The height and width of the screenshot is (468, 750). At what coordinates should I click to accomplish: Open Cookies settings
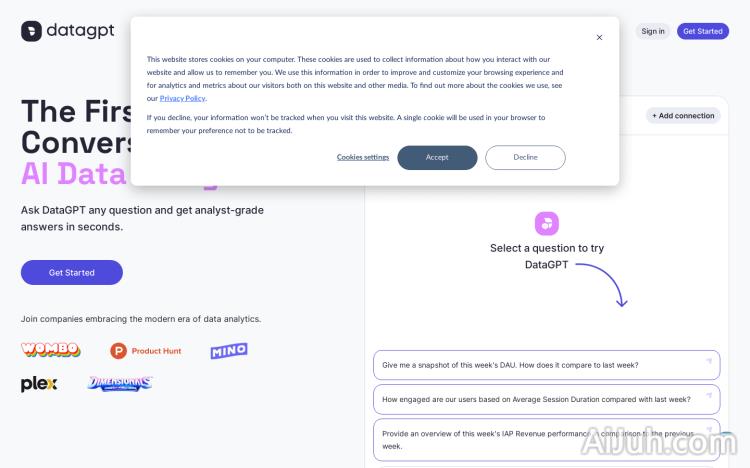[363, 157]
